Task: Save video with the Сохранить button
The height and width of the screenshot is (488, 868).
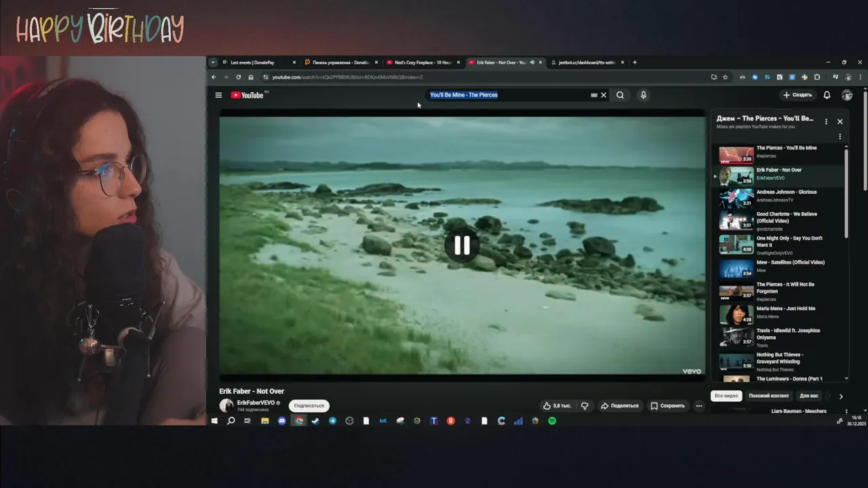Action: 668,405
